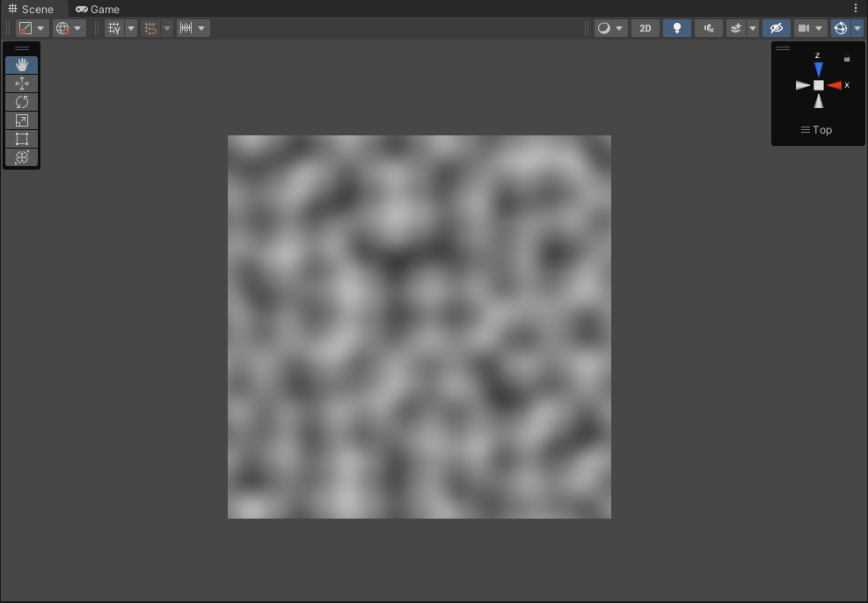Expand the grid visibility settings arrow
The width and height of the screenshot is (868, 603).
point(131,28)
